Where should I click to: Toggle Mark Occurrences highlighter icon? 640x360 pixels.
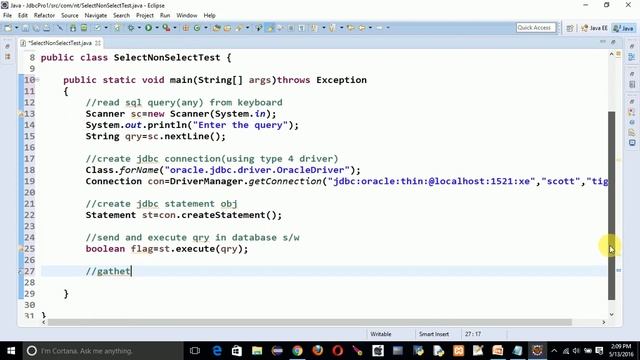click(x=270, y=28)
